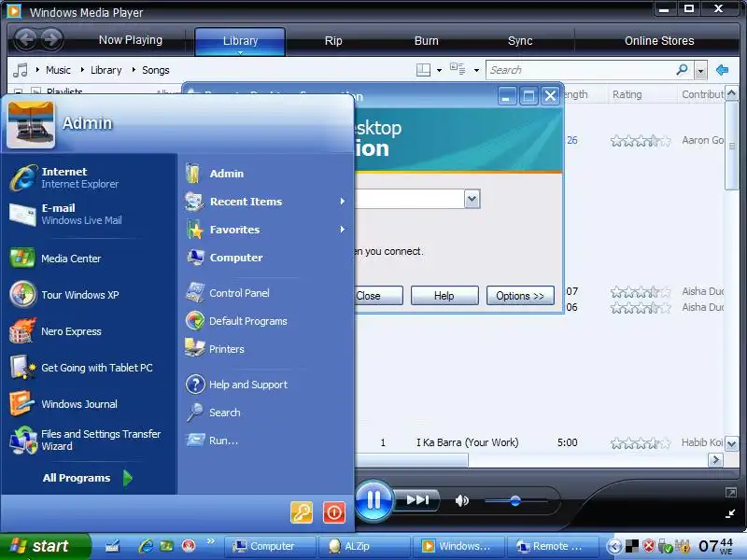Click the red Turn Off power icon

[334, 512]
